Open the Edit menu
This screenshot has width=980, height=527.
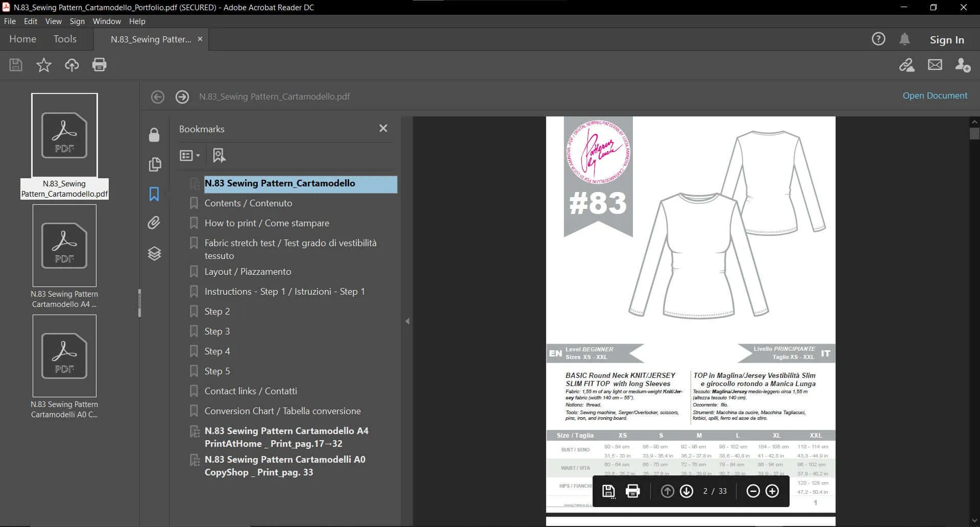[31, 21]
